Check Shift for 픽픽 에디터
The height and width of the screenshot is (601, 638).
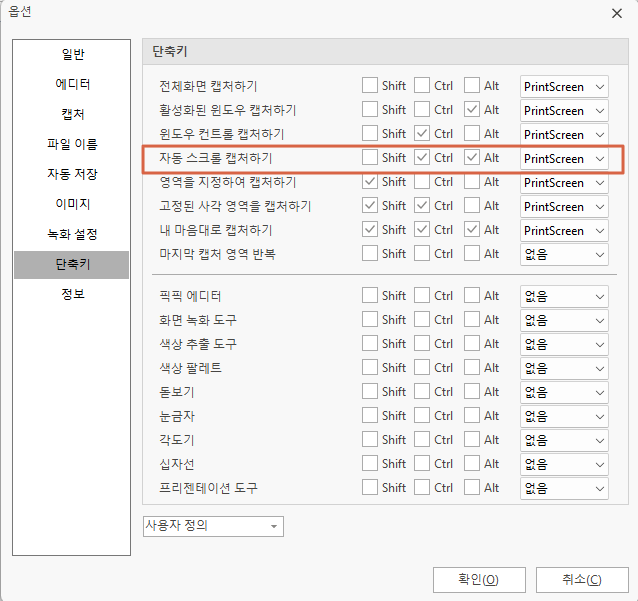(x=369, y=295)
